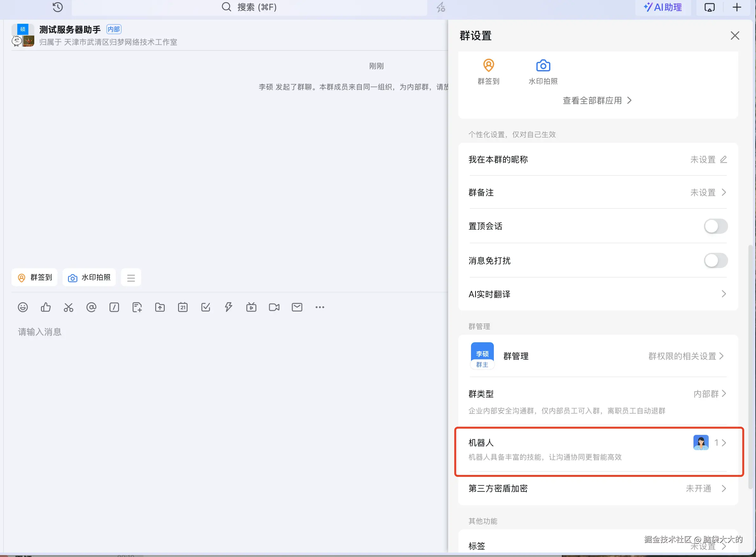Click the group settings panel scrollbar

coord(750,366)
